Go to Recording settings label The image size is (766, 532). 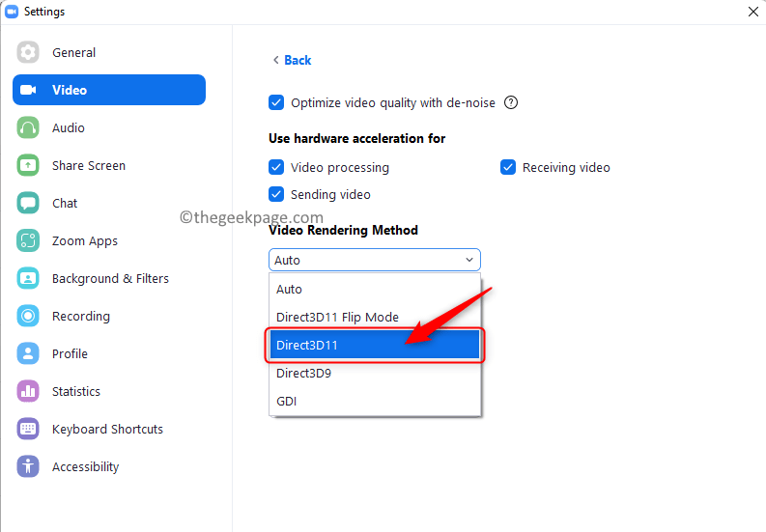point(81,316)
